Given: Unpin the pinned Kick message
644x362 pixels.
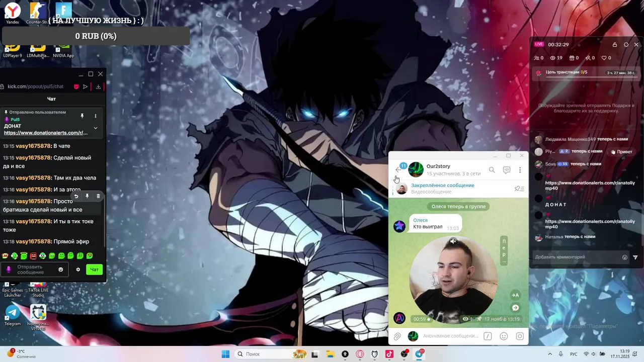Looking at the screenshot, I should point(82,116).
